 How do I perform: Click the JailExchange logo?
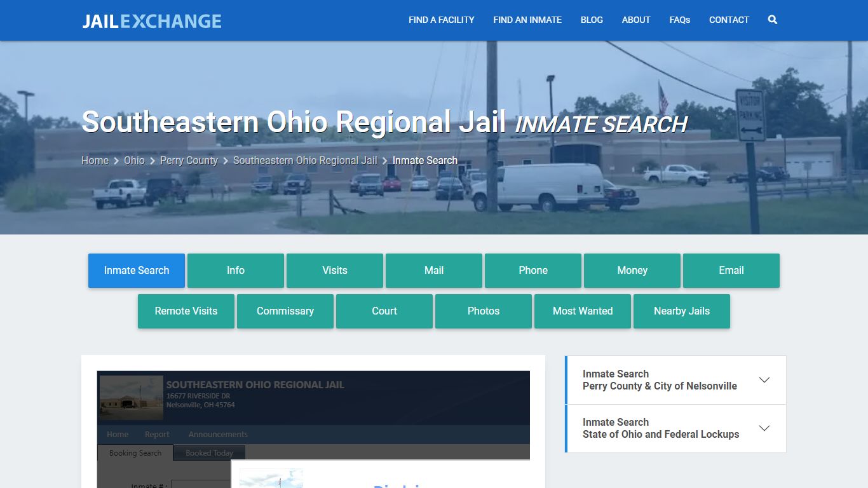coord(152,21)
